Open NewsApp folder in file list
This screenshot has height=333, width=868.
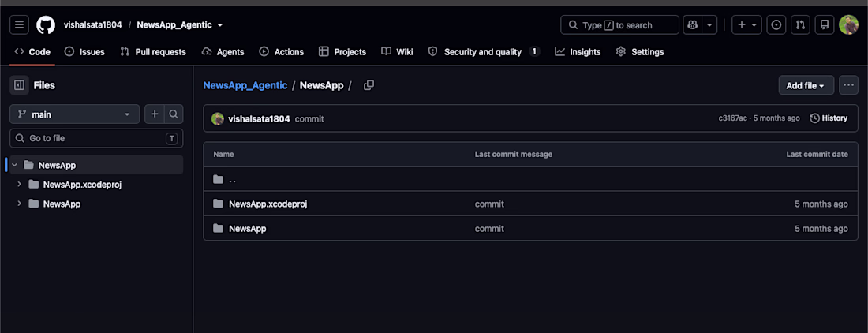click(248, 229)
